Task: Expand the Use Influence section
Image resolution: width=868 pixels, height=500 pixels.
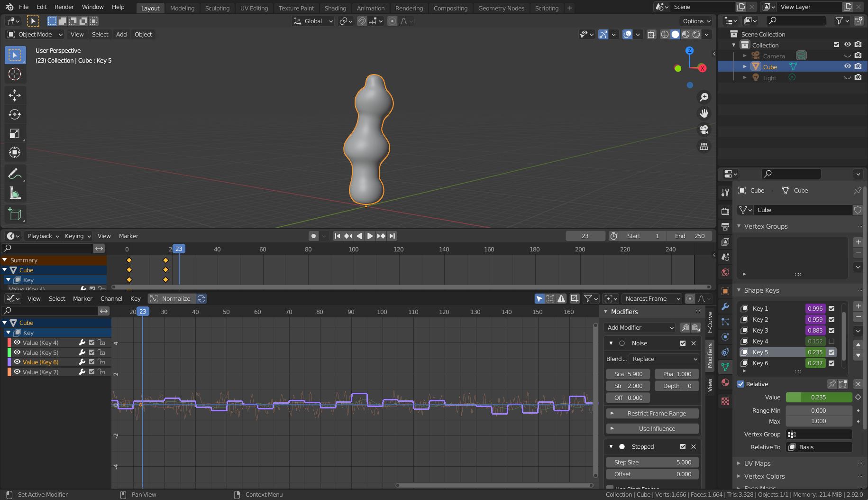Action: coord(652,428)
